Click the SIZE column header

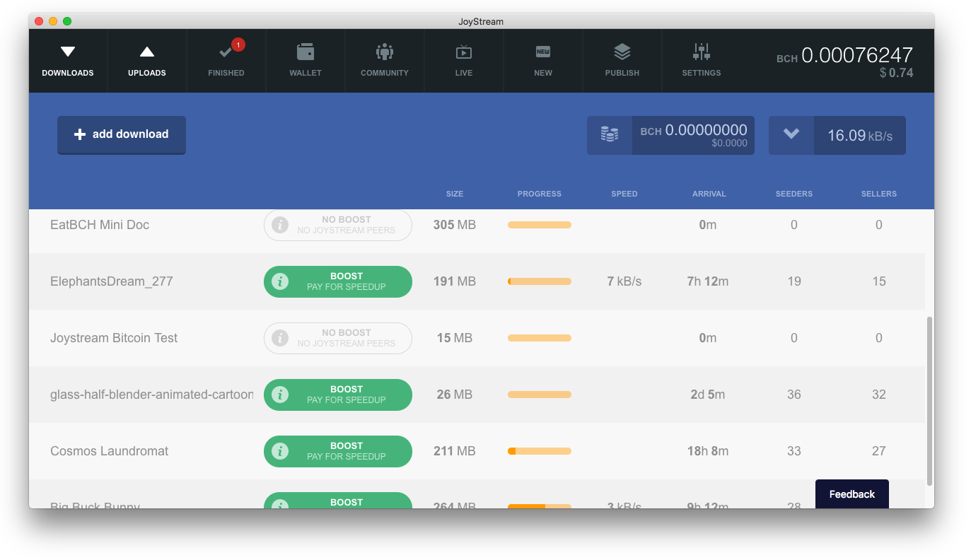pyautogui.click(x=455, y=194)
